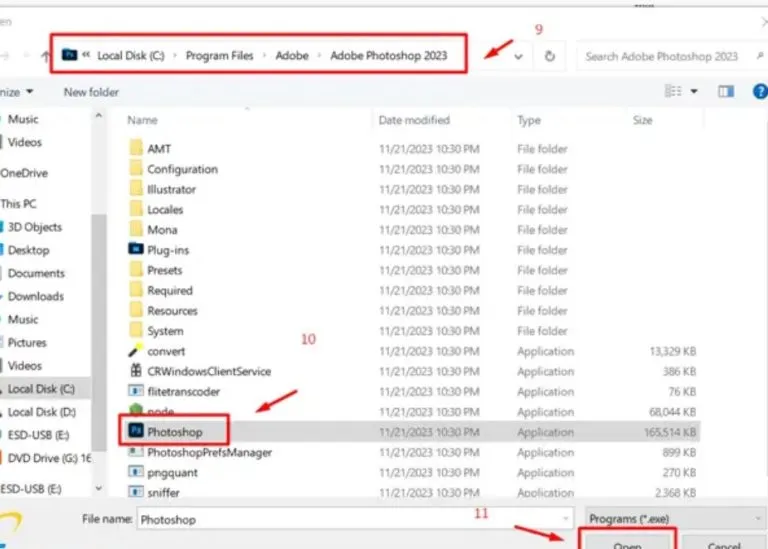Click the Open button
768x549 pixels.
click(x=627, y=543)
